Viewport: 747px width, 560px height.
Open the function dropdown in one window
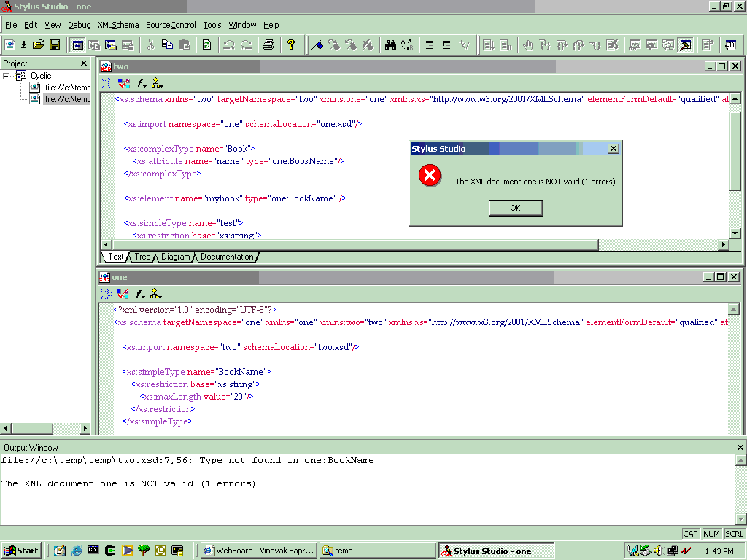coord(140,294)
